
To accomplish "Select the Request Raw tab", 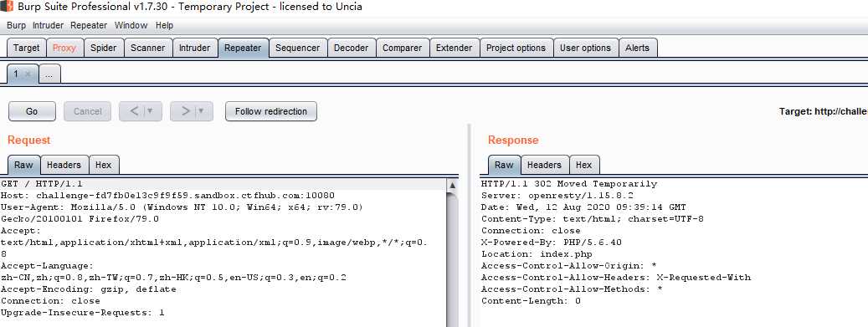I will coord(23,165).
